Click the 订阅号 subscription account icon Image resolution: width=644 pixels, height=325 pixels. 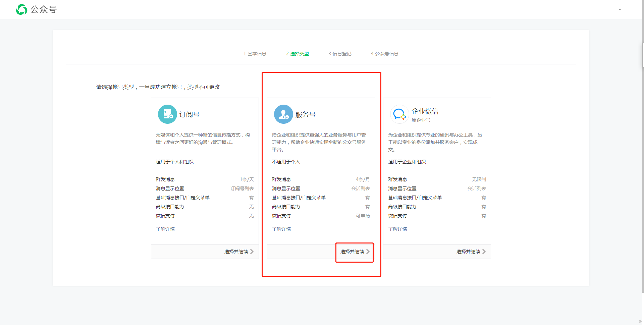167,114
